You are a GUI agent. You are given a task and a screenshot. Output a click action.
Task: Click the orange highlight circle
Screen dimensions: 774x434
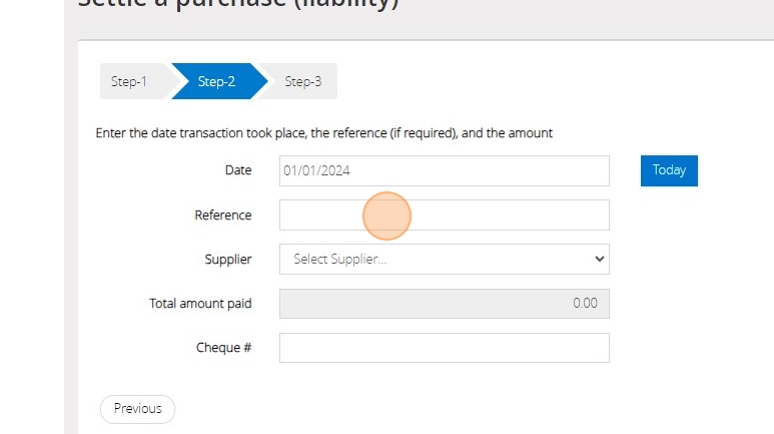pyautogui.click(x=386, y=216)
